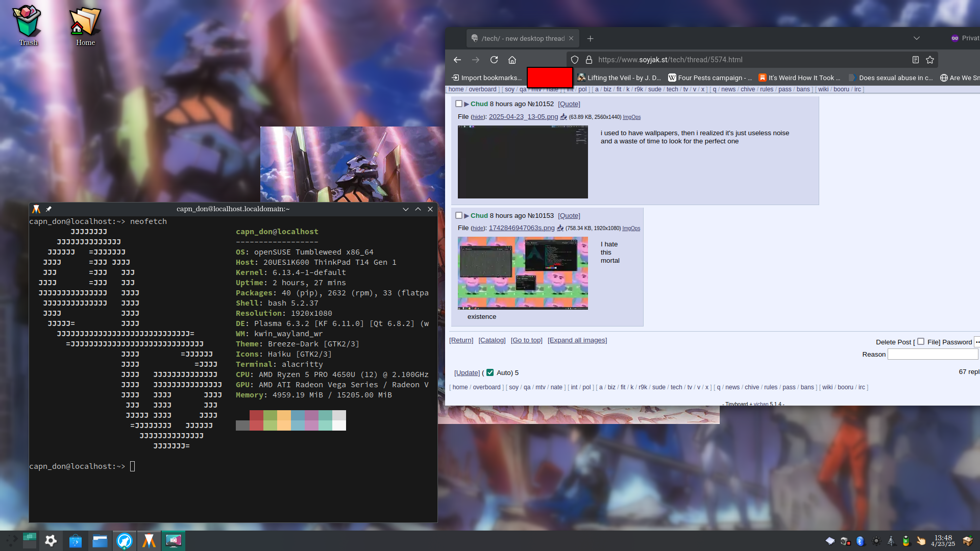Open the Four Pests campaign bookmark
980x551 pixels.
(710, 78)
